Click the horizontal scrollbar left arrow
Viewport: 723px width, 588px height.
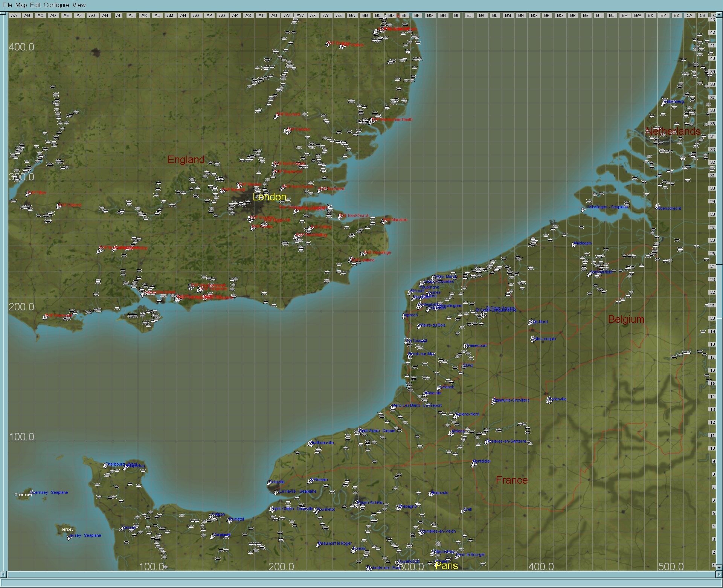click(x=3, y=574)
